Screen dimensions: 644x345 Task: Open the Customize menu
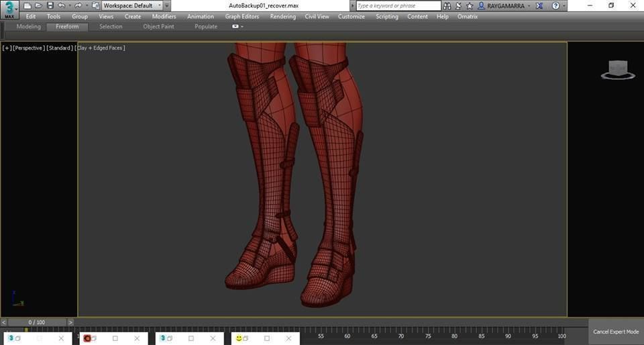pyautogui.click(x=351, y=16)
